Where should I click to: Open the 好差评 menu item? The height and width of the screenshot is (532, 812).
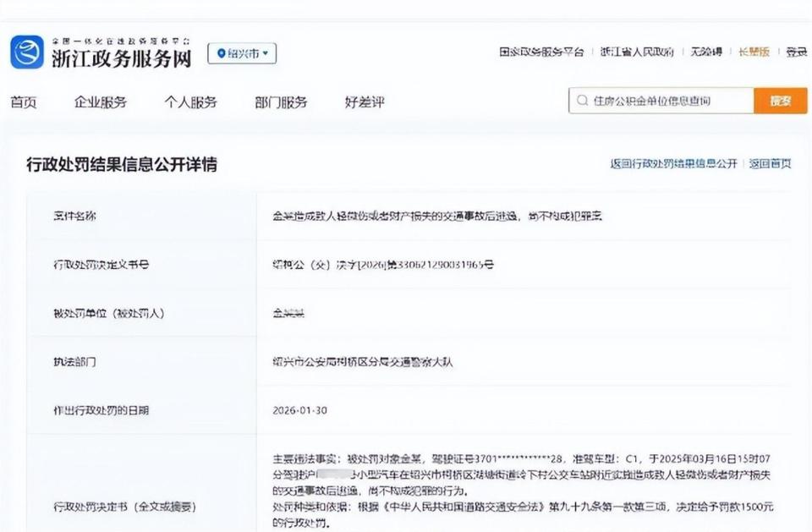(365, 102)
